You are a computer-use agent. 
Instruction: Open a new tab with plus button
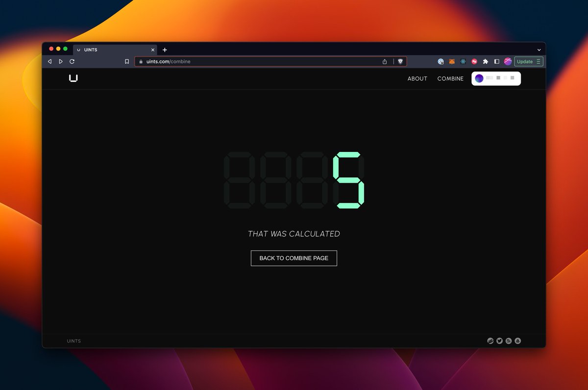[x=165, y=50]
